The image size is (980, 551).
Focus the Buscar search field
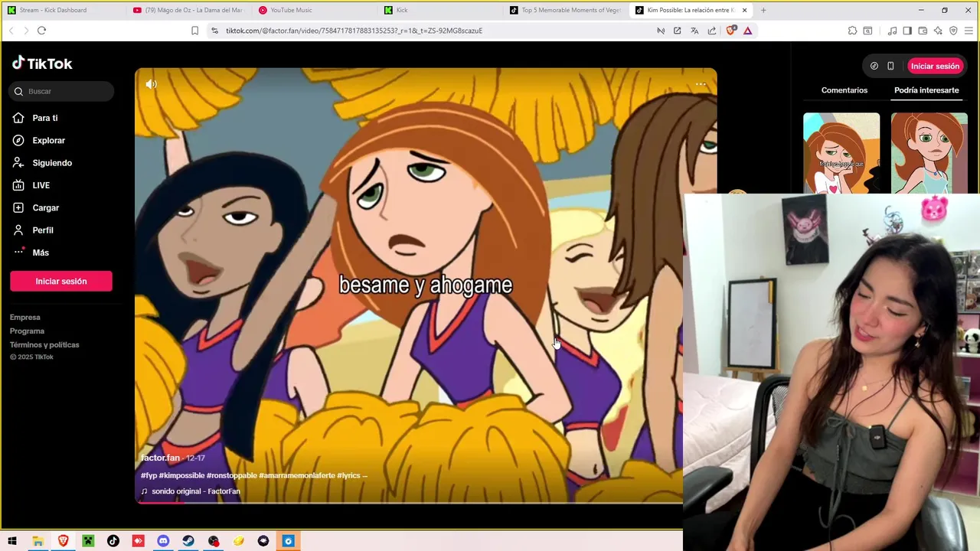tap(61, 91)
